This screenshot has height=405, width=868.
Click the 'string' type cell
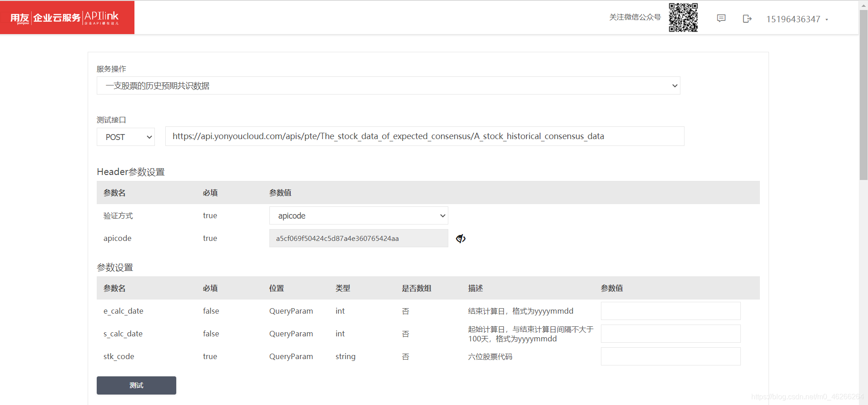pyautogui.click(x=346, y=356)
